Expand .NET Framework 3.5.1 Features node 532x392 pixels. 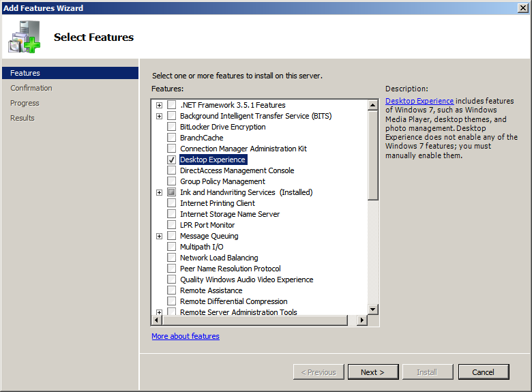click(159, 105)
